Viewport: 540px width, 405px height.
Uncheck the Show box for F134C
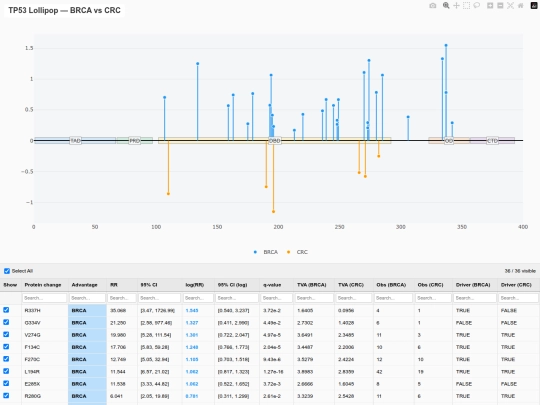pyautogui.click(x=6, y=347)
